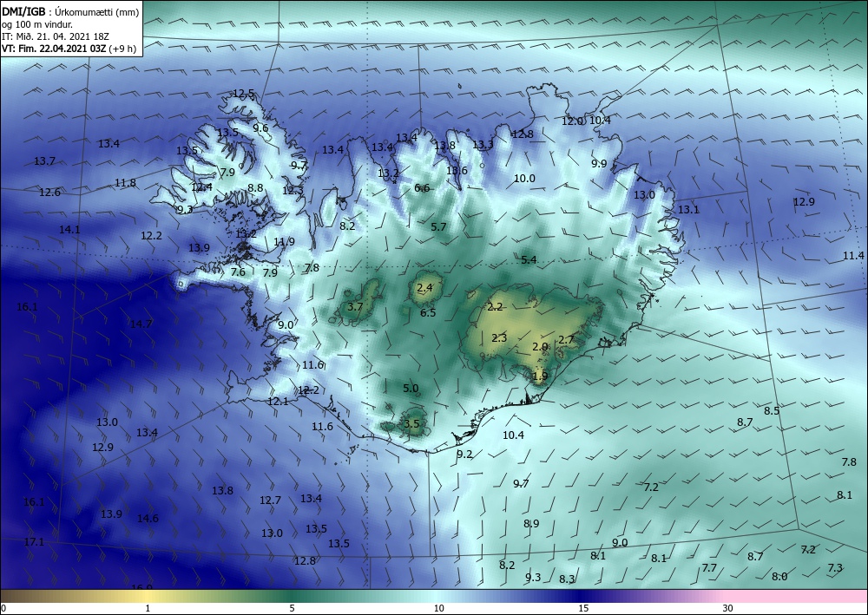Click the '14.6' map value
The width and height of the screenshot is (868, 615).
pyautogui.click(x=148, y=518)
